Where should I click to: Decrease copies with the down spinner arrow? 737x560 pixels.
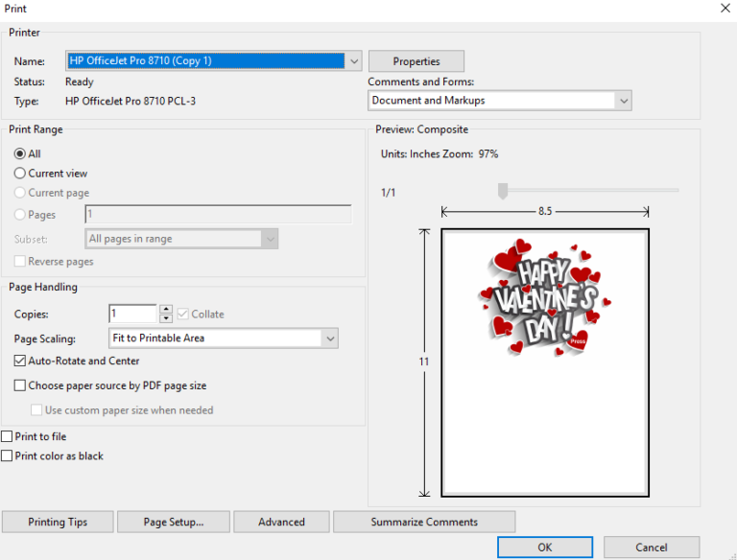166,318
